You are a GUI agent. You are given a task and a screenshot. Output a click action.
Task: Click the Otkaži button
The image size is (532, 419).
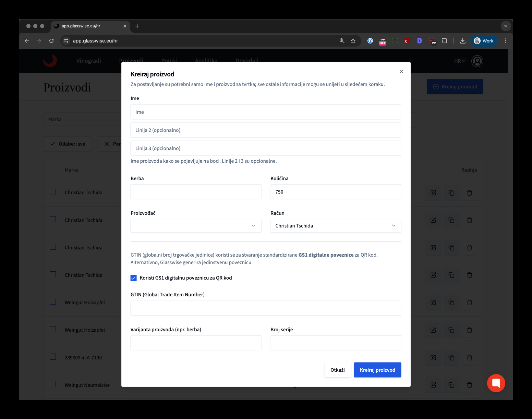click(x=338, y=370)
